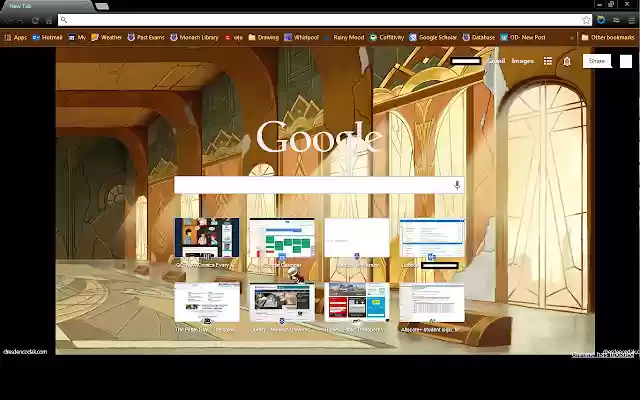Go back using the browser back arrow
Image resolution: width=640 pixels, height=400 pixels.
click(9, 20)
